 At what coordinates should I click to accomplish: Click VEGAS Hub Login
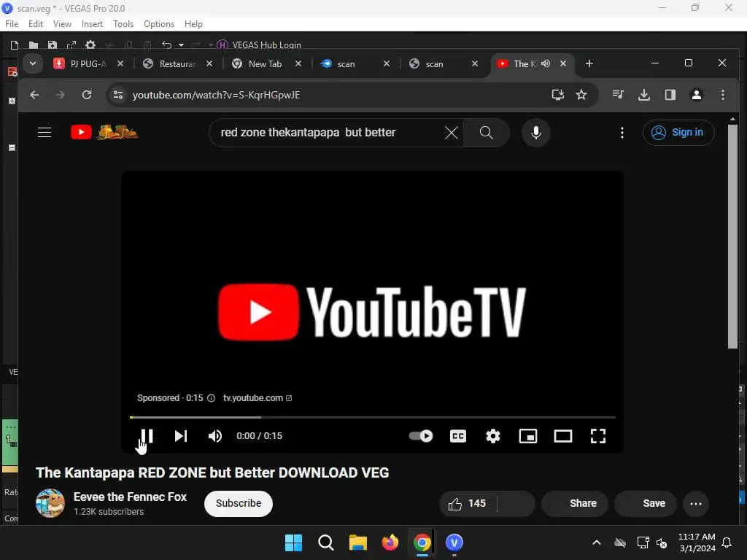click(x=259, y=45)
